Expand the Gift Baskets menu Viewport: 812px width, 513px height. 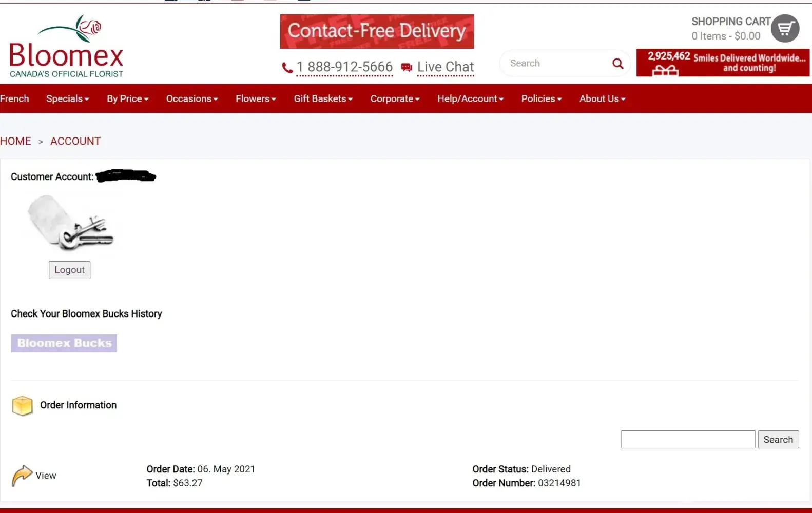click(x=323, y=98)
